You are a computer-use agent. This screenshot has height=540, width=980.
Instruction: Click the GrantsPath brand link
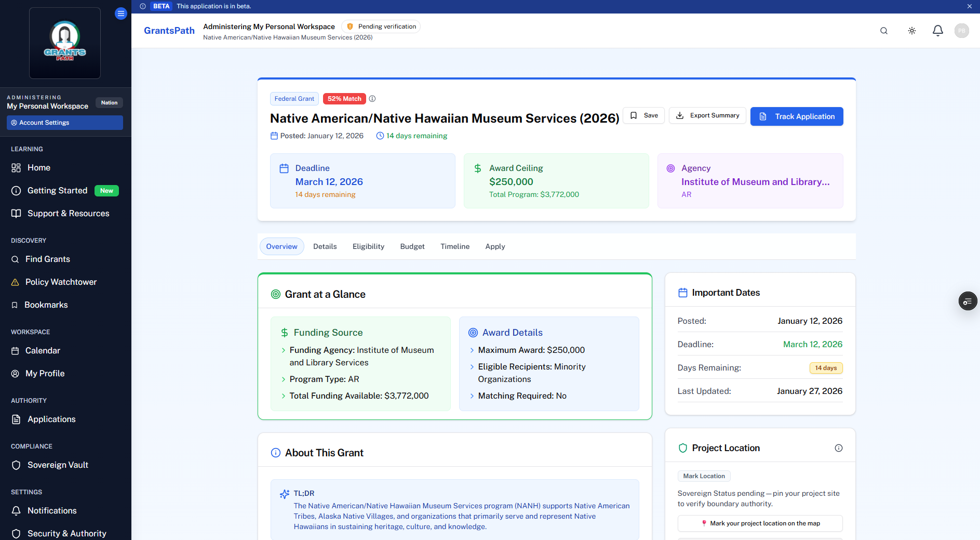pyautogui.click(x=169, y=31)
